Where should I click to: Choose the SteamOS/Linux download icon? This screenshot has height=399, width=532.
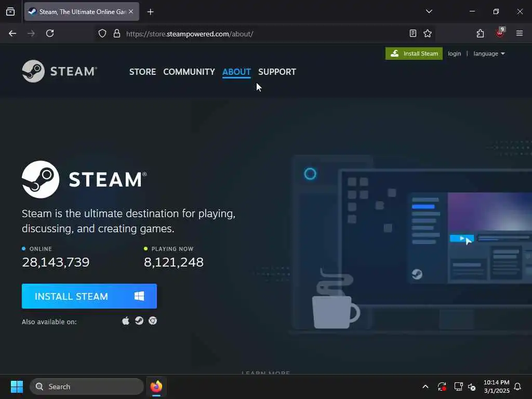point(139,321)
